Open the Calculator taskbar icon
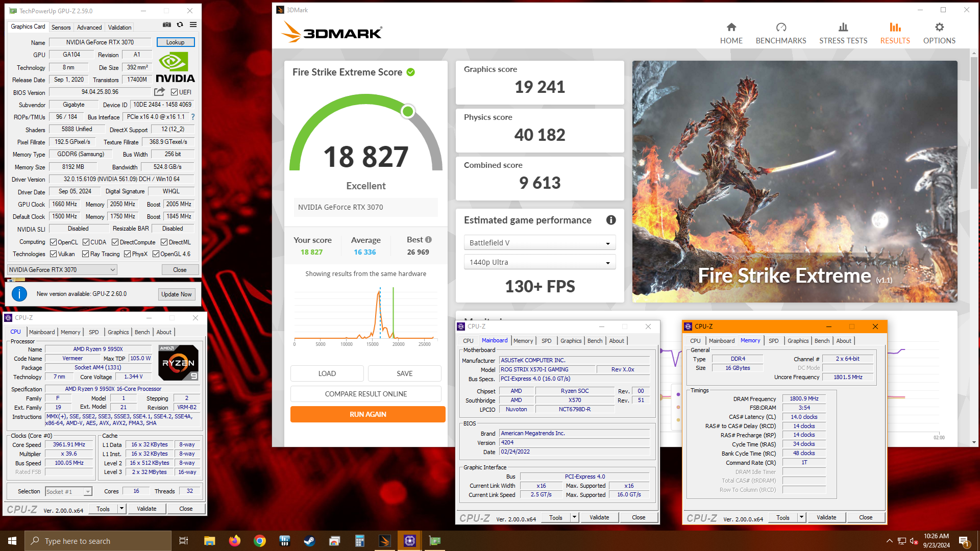This screenshot has width=980, height=551. click(360, 541)
